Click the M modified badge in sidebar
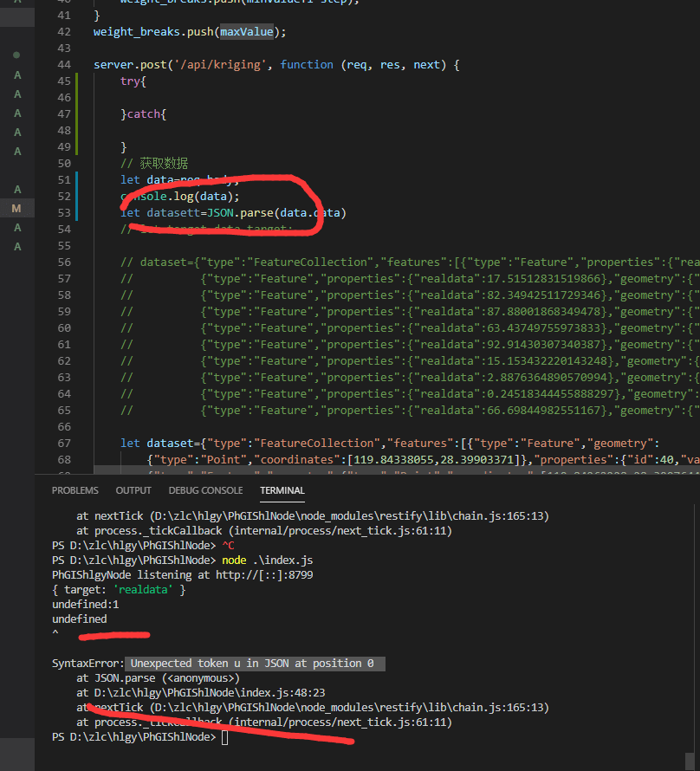 (16, 208)
